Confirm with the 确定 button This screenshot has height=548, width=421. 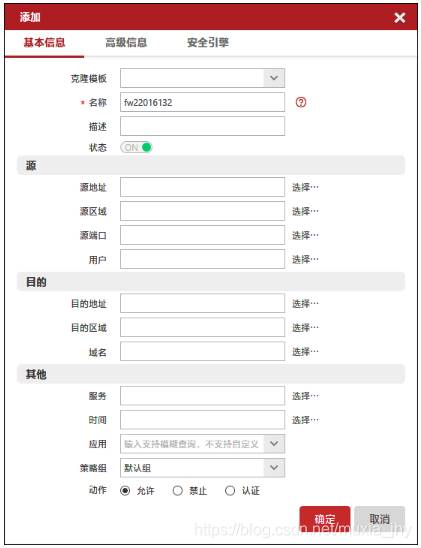pyautogui.click(x=325, y=519)
